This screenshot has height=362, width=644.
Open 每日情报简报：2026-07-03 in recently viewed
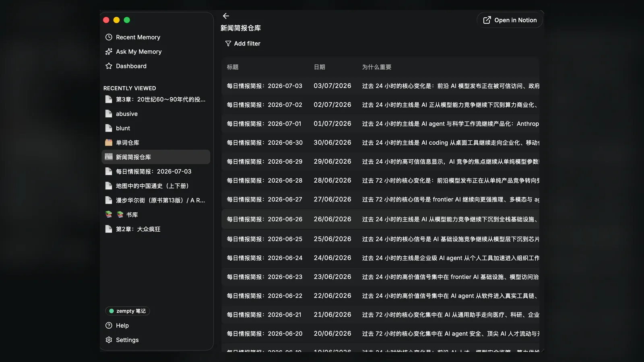[x=156, y=171]
